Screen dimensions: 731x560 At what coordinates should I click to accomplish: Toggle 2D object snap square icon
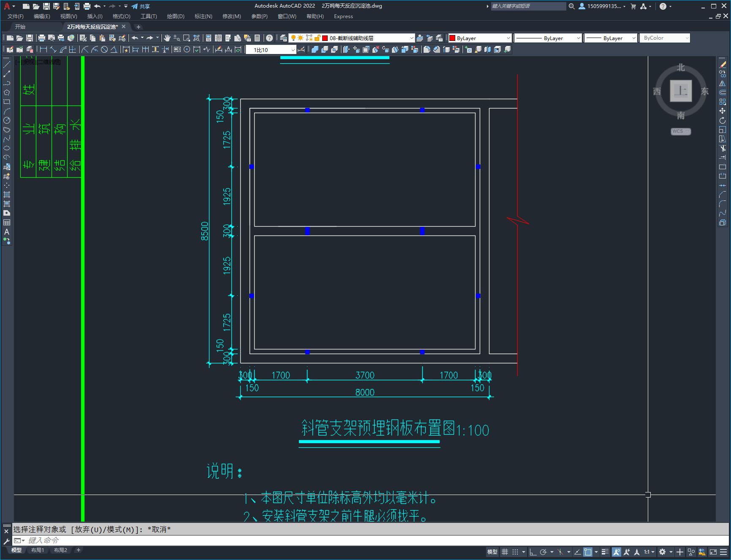click(x=588, y=552)
